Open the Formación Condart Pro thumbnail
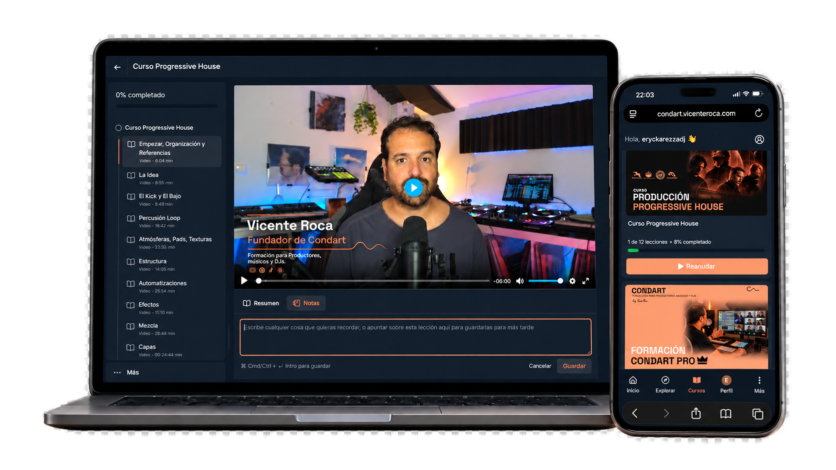 point(696,327)
